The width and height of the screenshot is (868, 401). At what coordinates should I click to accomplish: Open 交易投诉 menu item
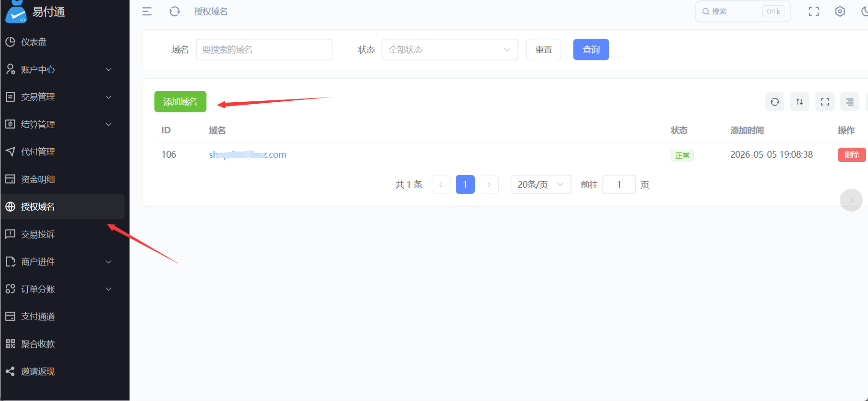point(63,234)
